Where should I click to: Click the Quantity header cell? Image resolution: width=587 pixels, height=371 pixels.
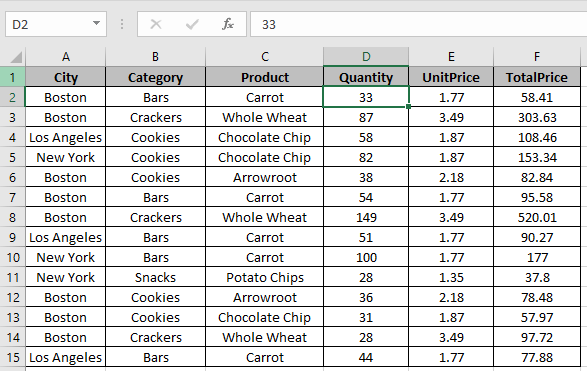[x=366, y=77]
